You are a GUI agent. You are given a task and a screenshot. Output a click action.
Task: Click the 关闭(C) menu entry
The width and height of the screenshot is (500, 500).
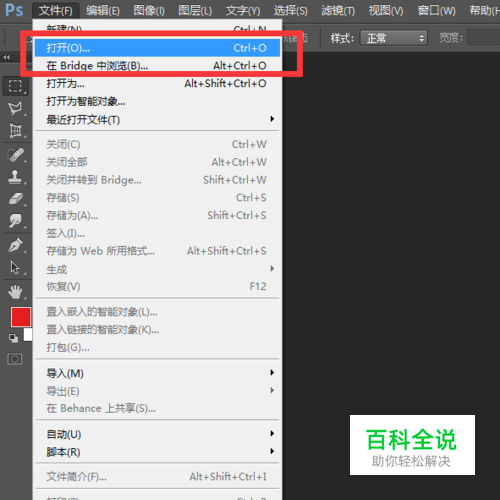pos(157,144)
